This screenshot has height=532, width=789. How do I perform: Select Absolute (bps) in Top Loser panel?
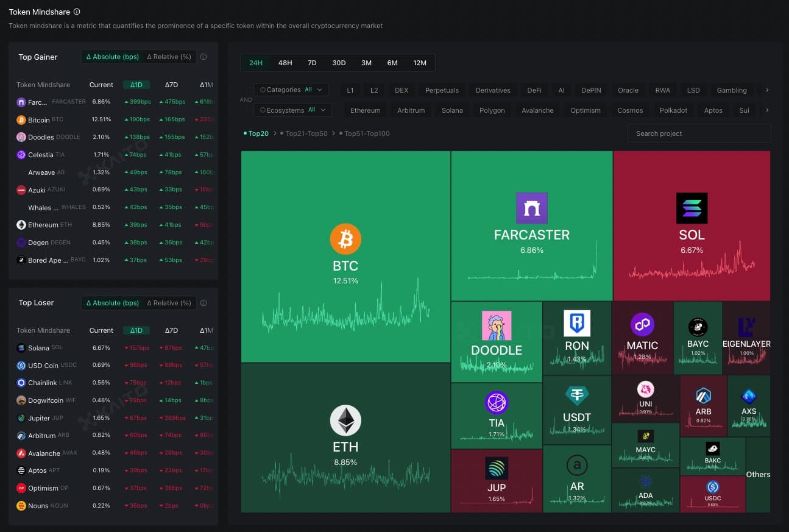(x=113, y=303)
